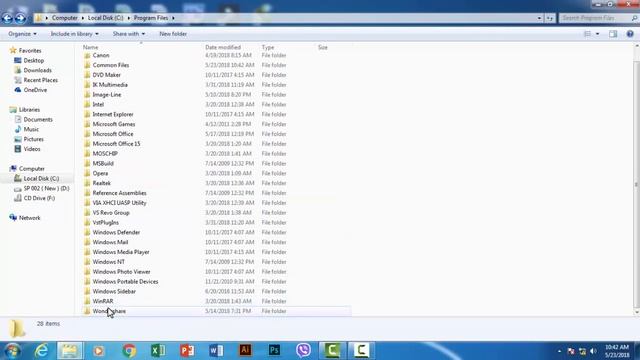Click the New folder button
640x360 pixels.
point(173,34)
